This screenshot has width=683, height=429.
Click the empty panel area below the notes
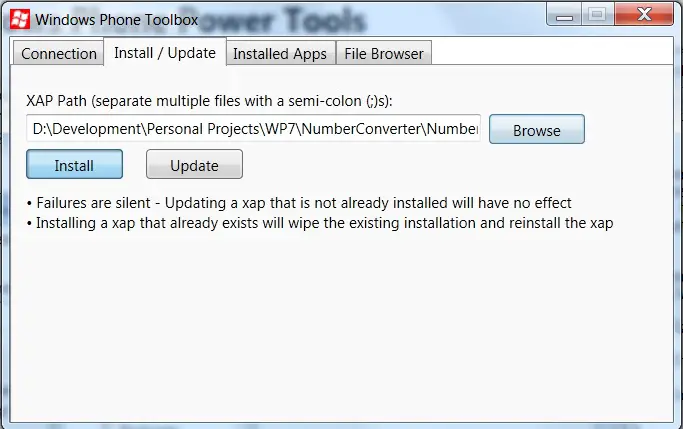(x=342, y=327)
